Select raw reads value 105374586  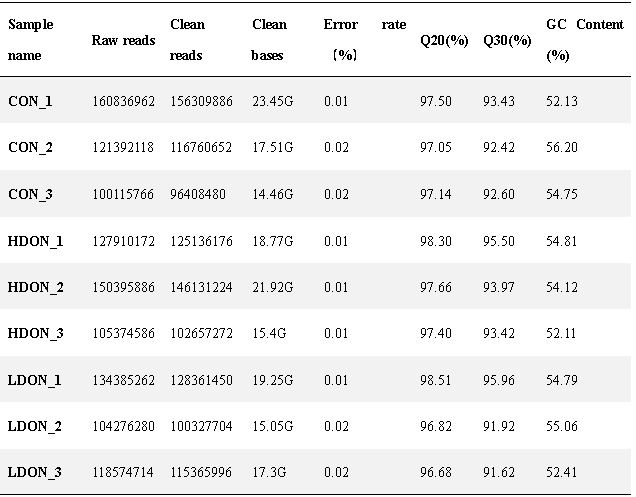coord(123,334)
